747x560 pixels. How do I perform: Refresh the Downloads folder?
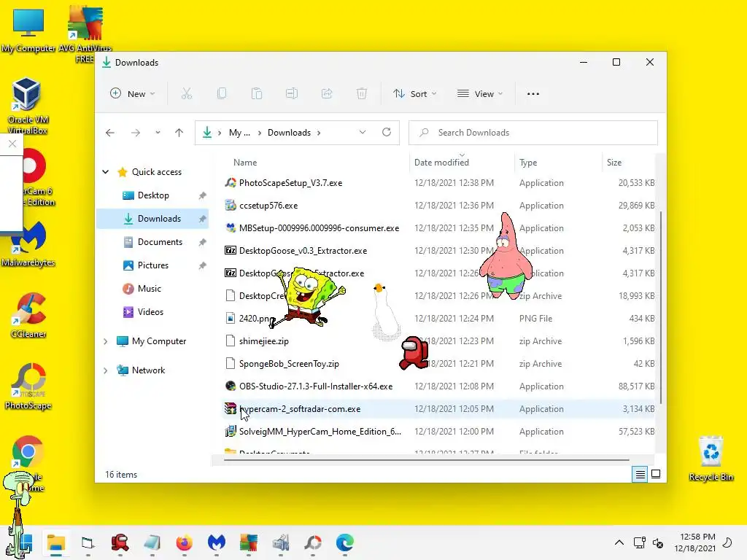tap(387, 133)
